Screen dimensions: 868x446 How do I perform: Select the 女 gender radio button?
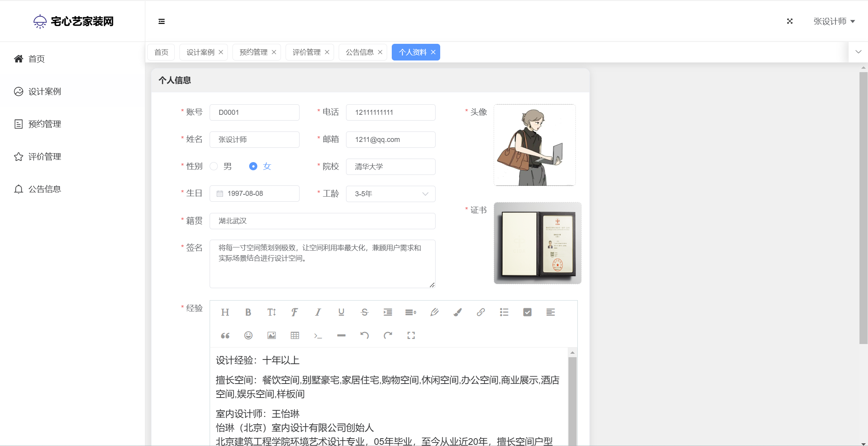[253, 166]
